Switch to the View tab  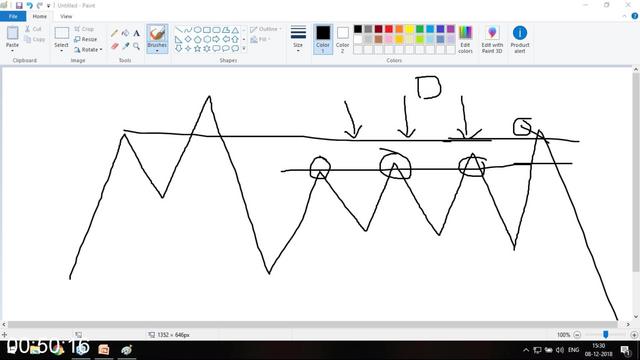click(66, 16)
